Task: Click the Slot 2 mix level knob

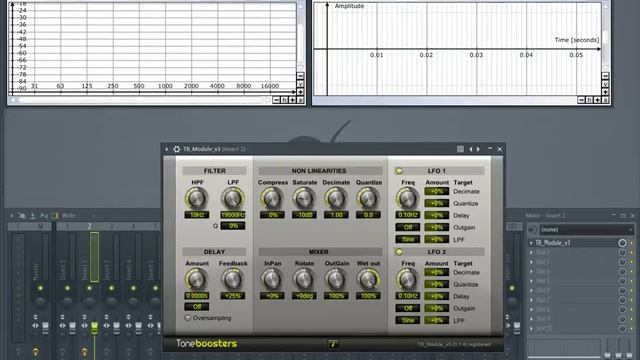Action: 622,252
